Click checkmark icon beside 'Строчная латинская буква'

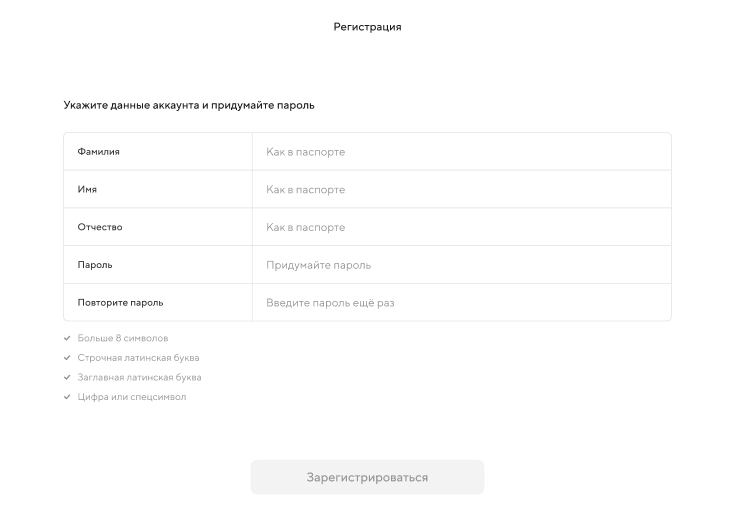[x=67, y=358]
